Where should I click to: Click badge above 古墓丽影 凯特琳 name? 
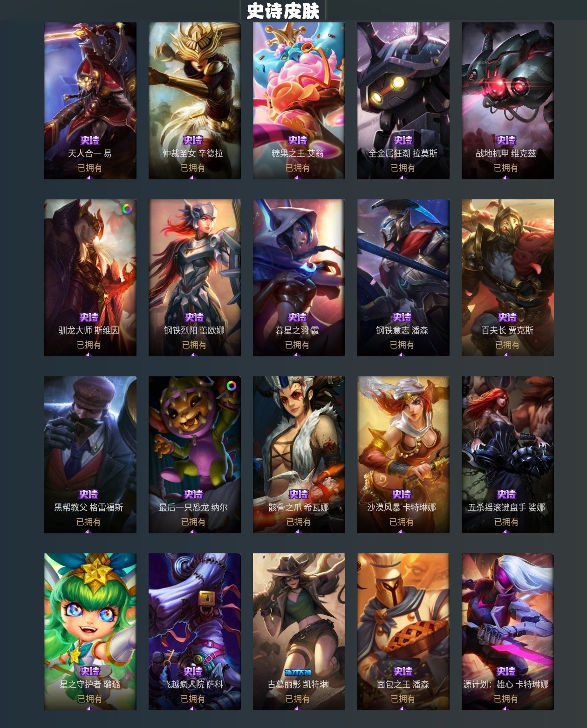click(298, 672)
